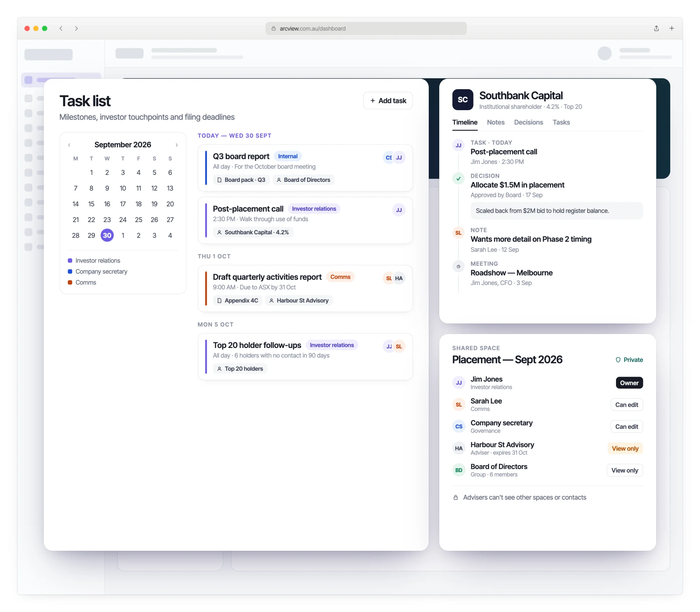Click the Southbank Capital · 4.2% chip
Viewport: 700px width, 612px height.
pos(253,232)
